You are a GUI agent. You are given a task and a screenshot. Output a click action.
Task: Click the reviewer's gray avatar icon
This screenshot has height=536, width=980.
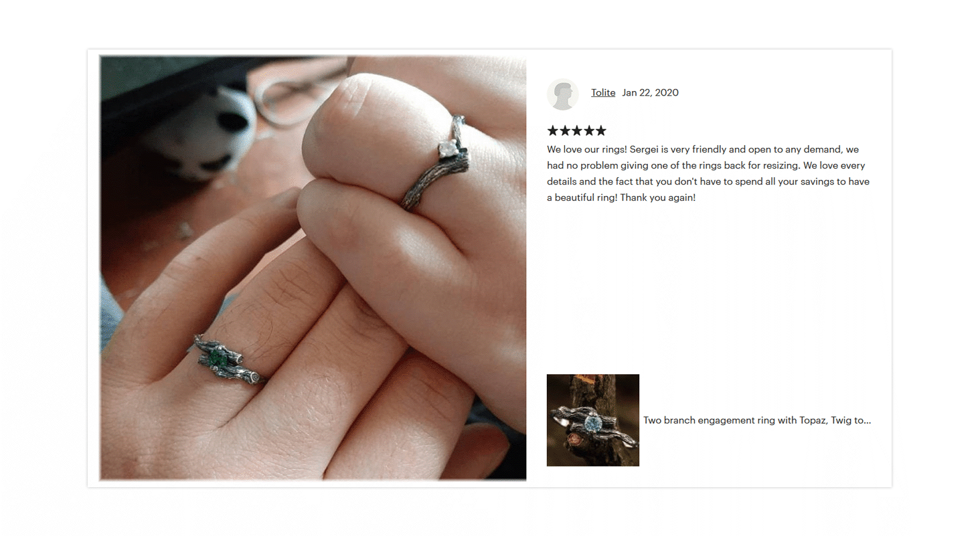(562, 94)
